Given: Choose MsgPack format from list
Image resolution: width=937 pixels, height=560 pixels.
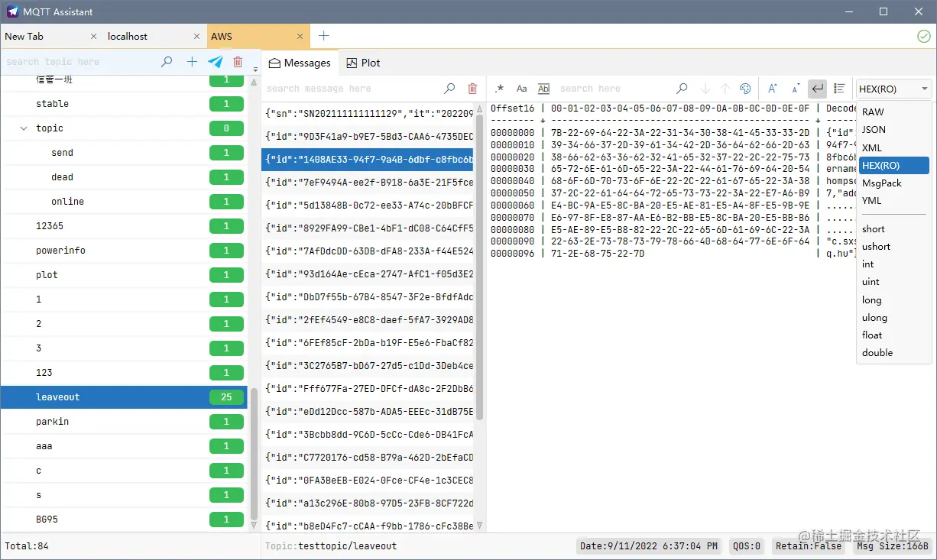Looking at the screenshot, I should tap(893, 183).
